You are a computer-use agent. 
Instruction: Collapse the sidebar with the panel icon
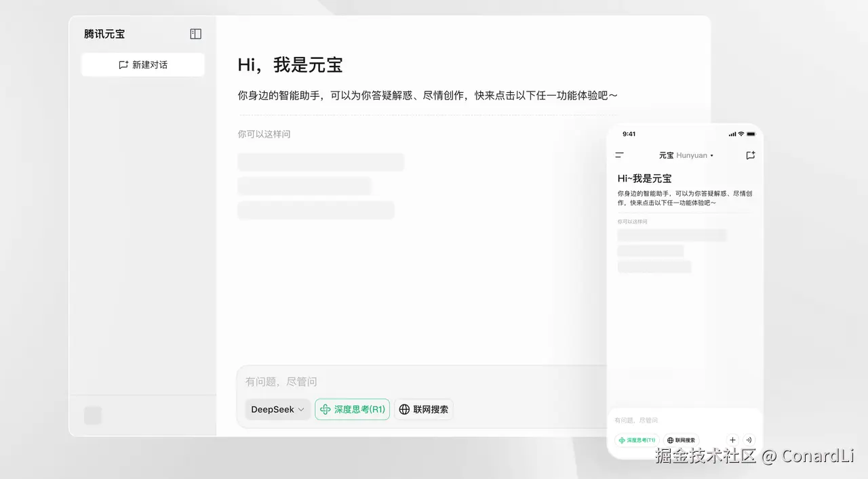tap(195, 34)
